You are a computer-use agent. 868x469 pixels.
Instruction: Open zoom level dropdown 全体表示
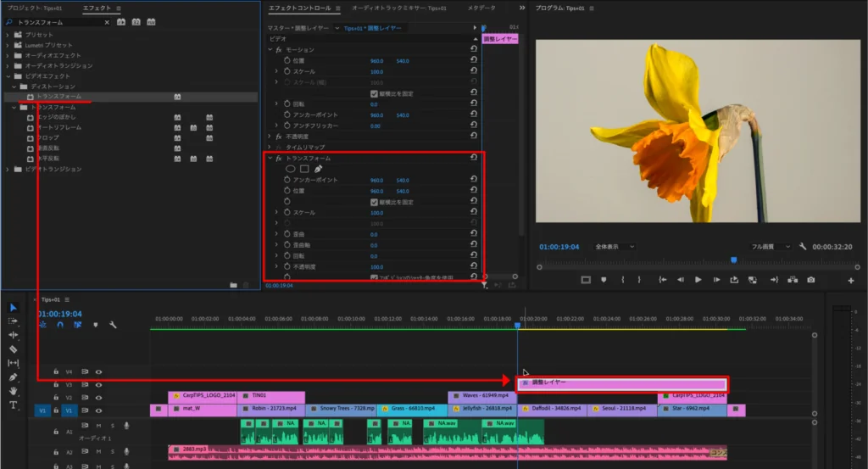[615, 247]
